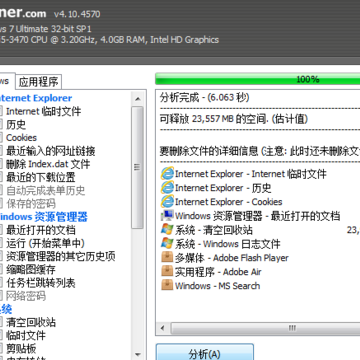The width and height of the screenshot is (360, 360).
Task: Toggle the 缩略图缓存 option
Action: pyautogui.click(x=1, y=269)
